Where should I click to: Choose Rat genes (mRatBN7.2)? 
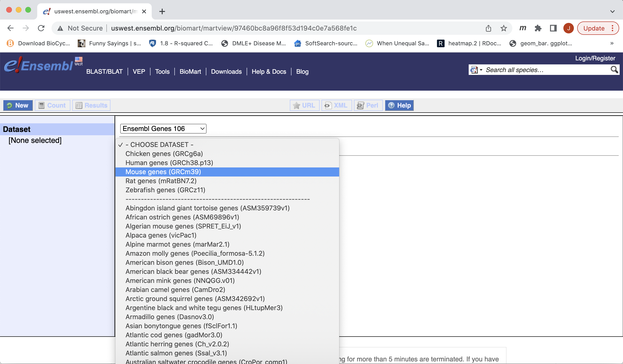(227, 181)
